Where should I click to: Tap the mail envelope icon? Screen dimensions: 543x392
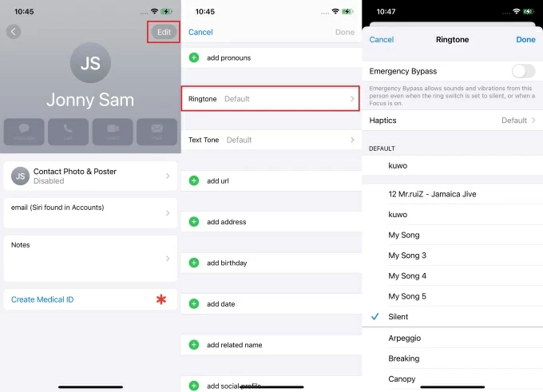tap(157, 131)
